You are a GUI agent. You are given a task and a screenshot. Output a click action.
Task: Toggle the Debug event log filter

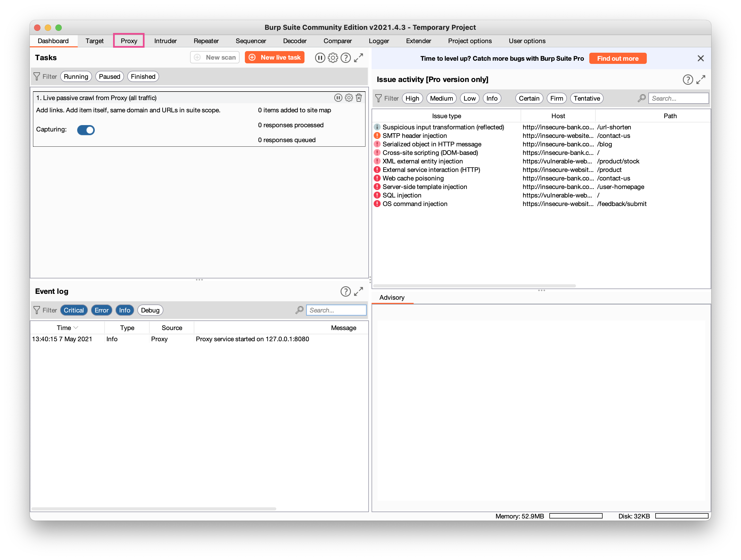coord(150,311)
